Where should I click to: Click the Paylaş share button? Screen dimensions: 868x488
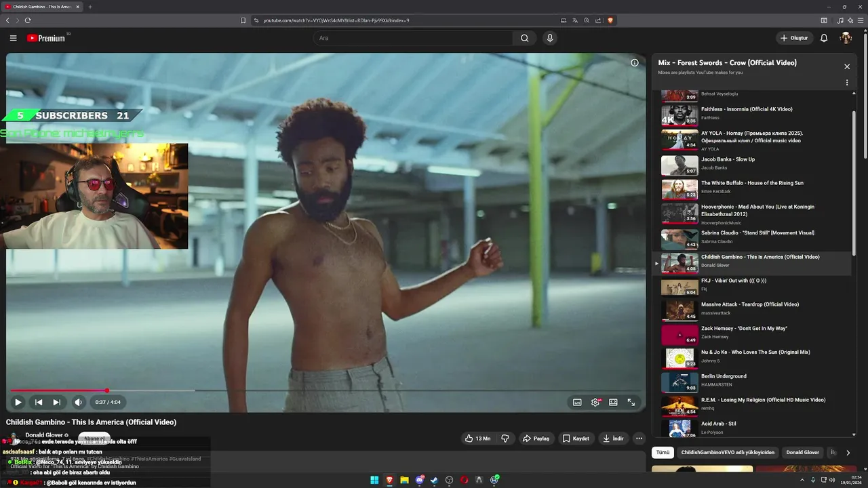point(536,439)
